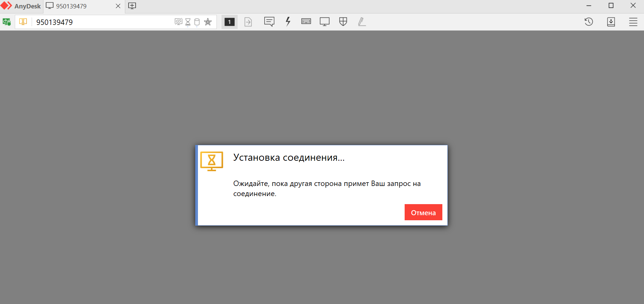Switch to the AnyDesk main tab
The image size is (644, 304).
(x=22, y=6)
